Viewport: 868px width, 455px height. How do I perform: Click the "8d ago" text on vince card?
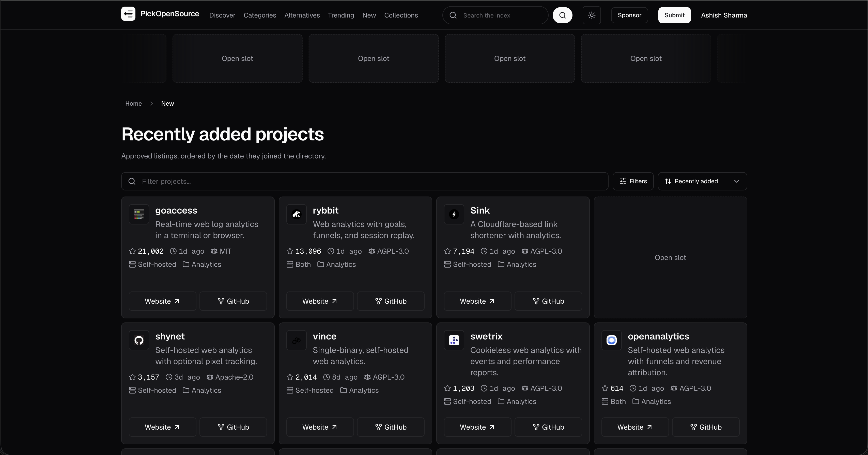click(x=345, y=377)
